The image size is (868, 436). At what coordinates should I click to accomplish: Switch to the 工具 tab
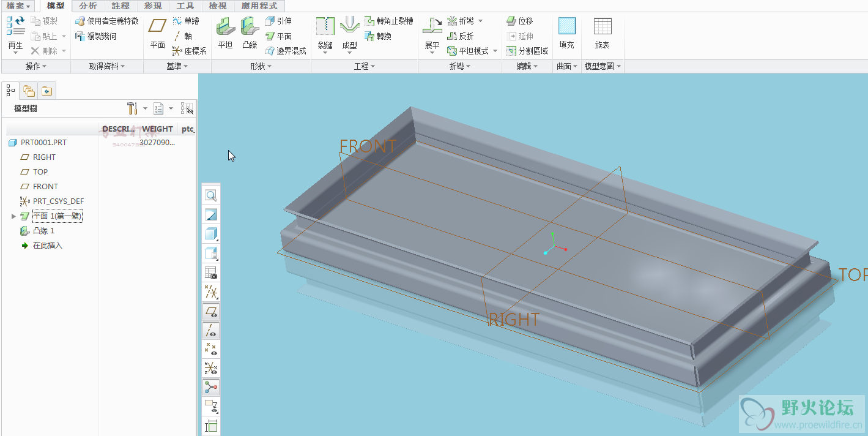coord(185,6)
